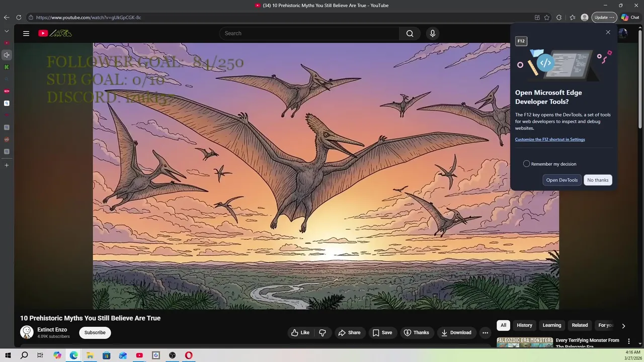
Task: Select the 'For you' filter chip
Action: click(x=606, y=325)
